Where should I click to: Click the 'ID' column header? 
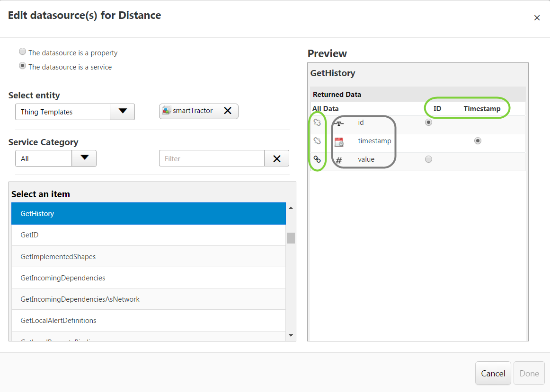point(437,109)
